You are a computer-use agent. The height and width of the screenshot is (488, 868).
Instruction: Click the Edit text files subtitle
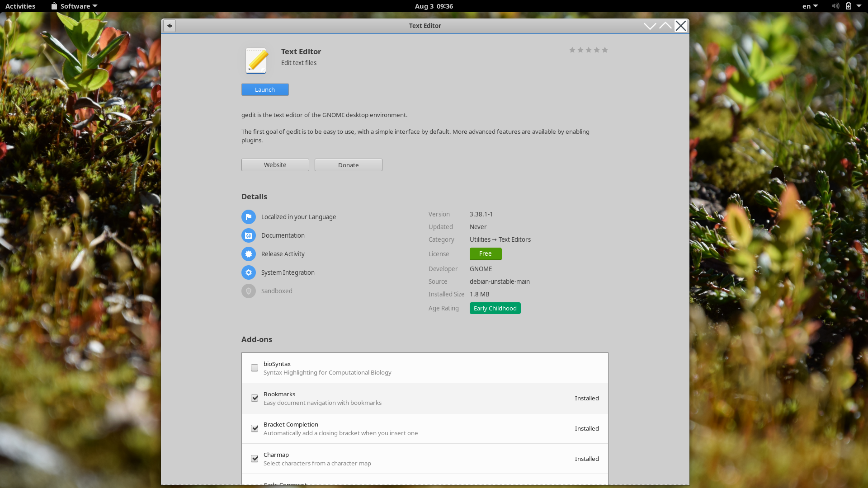pyautogui.click(x=299, y=63)
